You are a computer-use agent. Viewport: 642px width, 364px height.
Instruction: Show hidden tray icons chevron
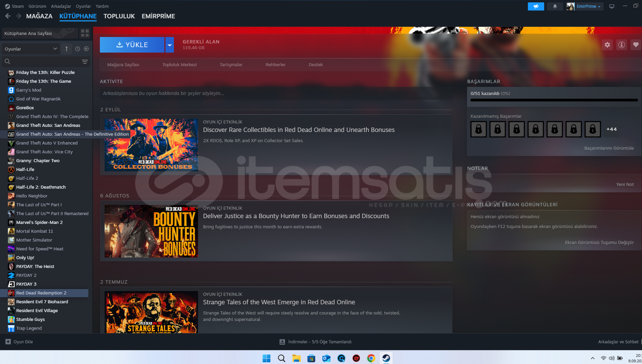[x=593, y=358]
